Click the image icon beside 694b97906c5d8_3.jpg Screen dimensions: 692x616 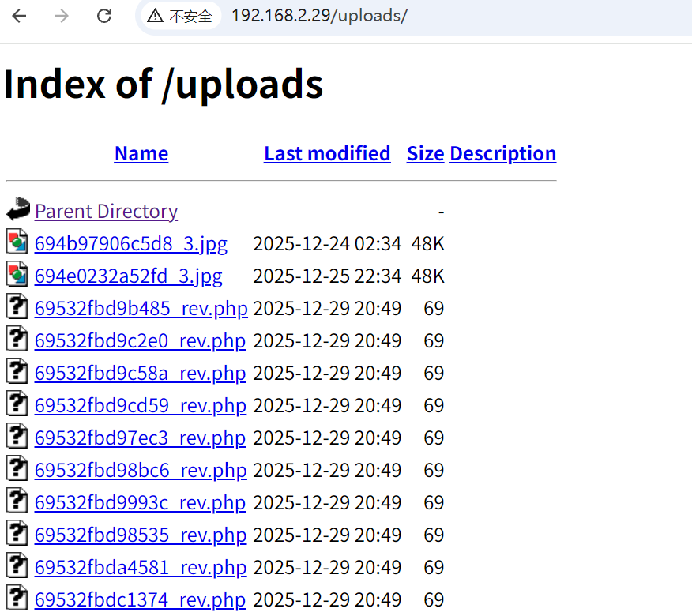17,242
